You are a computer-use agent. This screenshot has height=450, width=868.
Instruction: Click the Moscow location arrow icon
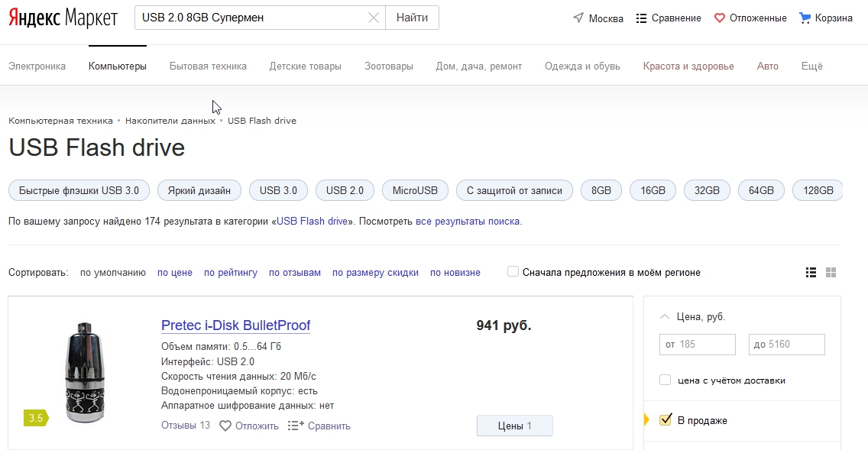pyautogui.click(x=578, y=18)
